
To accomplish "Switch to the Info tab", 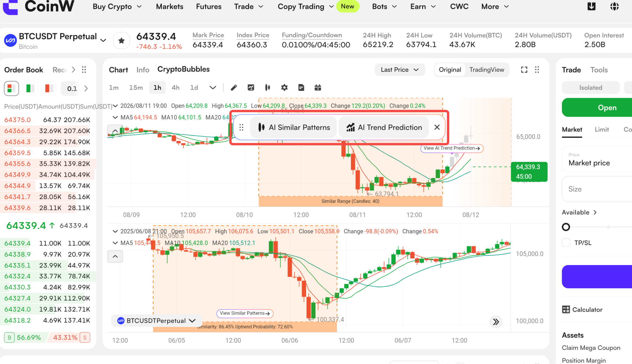I will 143,70.
